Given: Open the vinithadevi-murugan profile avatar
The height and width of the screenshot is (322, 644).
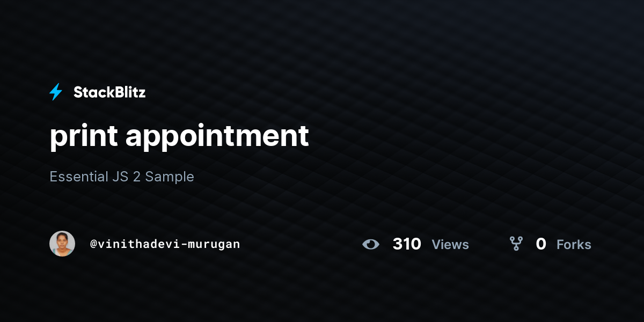Looking at the screenshot, I should pos(62,244).
